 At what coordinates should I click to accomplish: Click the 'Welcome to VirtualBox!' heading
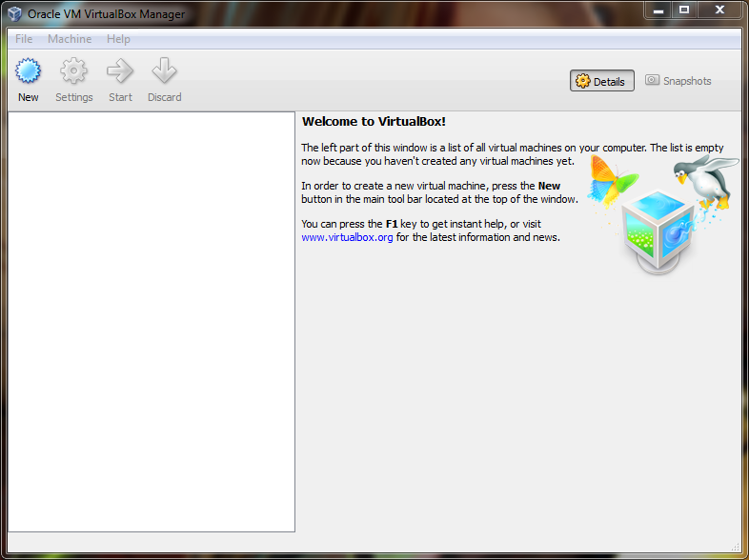click(x=374, y=122)
